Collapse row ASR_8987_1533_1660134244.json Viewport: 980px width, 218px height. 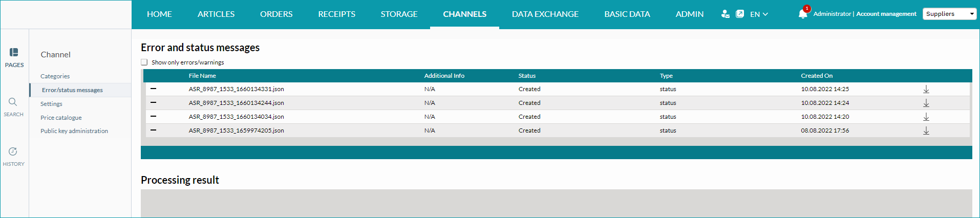153,102
